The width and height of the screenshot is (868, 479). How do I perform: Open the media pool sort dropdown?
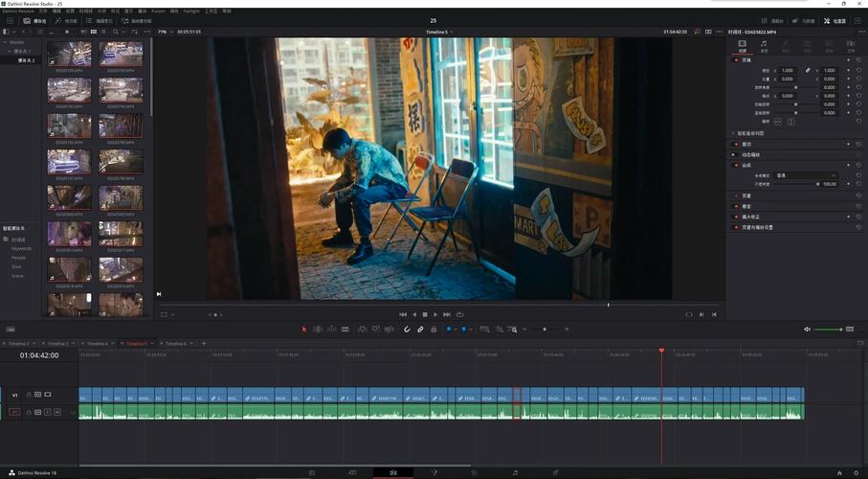(133, 32)
